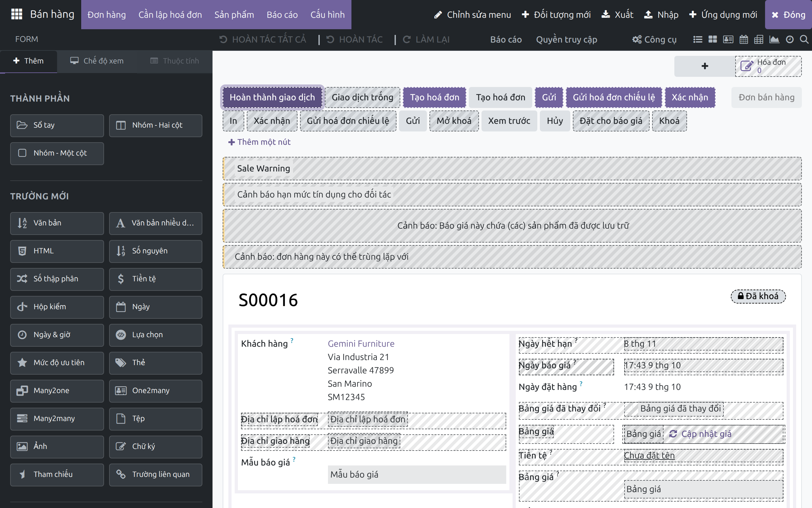Open the graph view icon
The image size is (812, 508).
(774, 39)
